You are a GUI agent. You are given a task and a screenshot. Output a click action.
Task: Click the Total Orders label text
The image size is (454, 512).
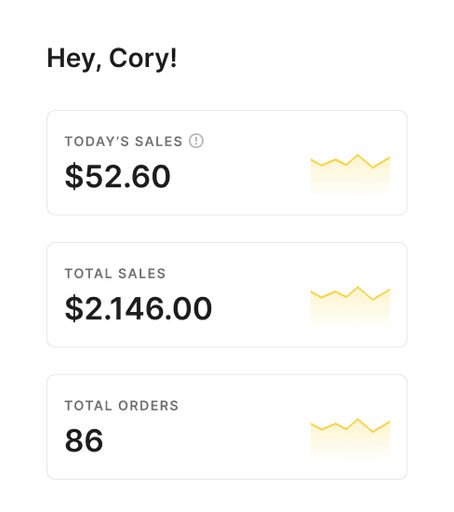122,406
